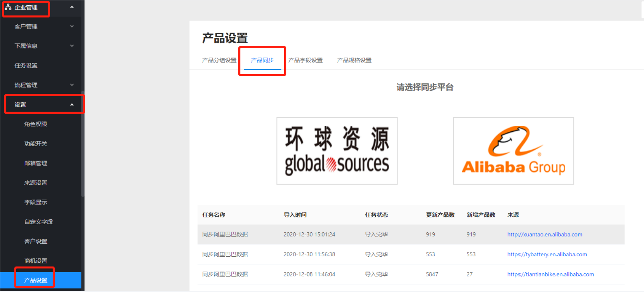Open the 自定义字段 settings page
This screenshot has width=644, height=292.
(x=41, y=222)
